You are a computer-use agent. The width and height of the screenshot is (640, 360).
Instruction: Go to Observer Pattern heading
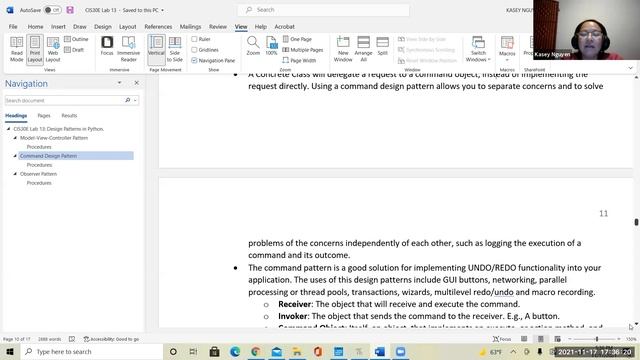(x=38, y=174)
